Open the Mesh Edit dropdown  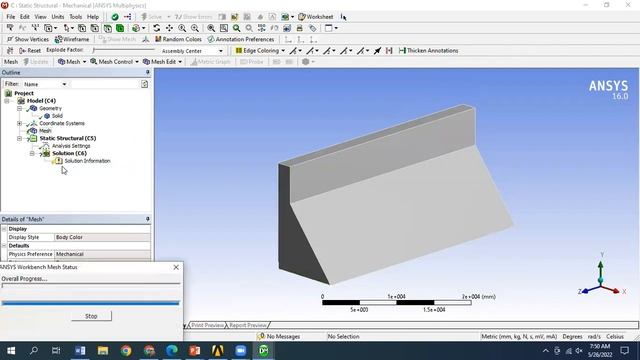162,62
